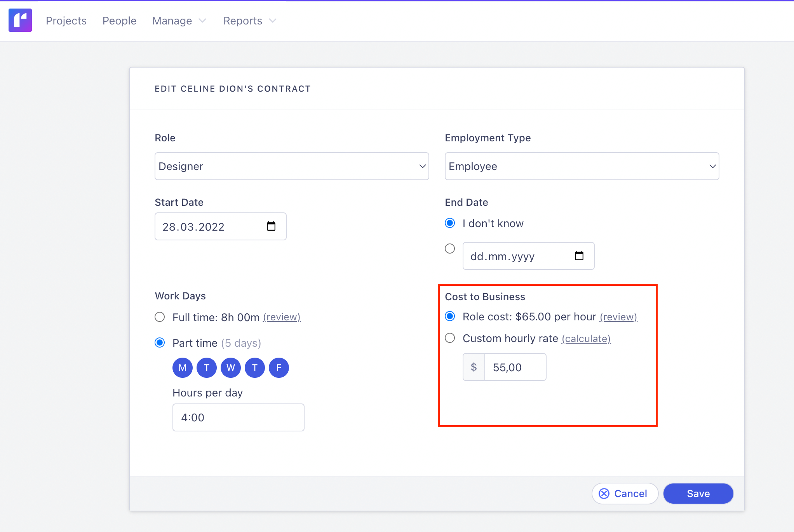Save the contract changes
This screenshot has width=794, height=532.
(698, 493)
